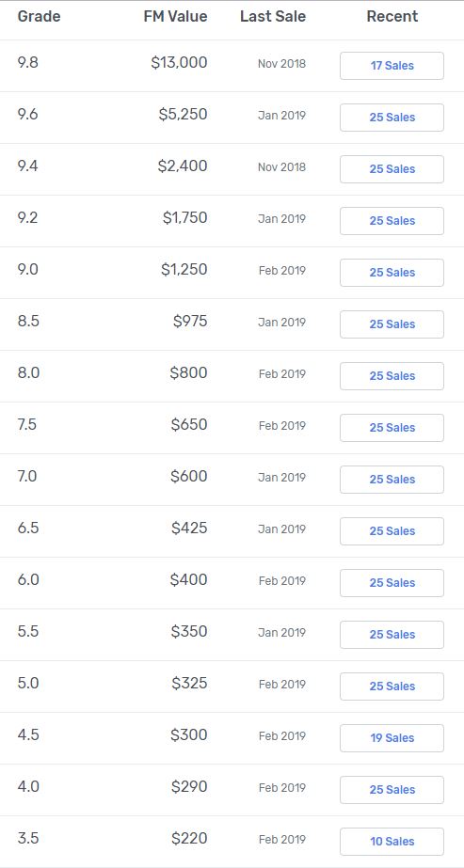The image size is (464, 868).
Task: Open 25 Sales for grade 5.0
Action: click(x=392, y=687)
